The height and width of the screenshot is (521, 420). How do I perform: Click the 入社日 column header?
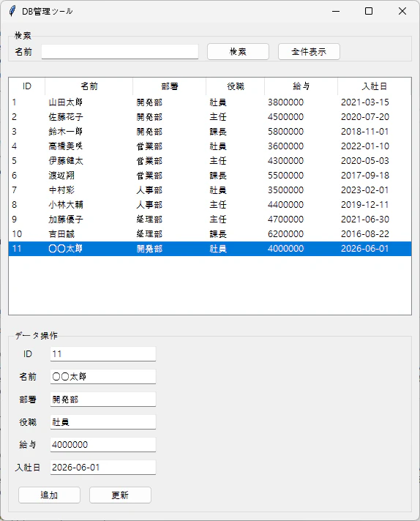[374, 86]
